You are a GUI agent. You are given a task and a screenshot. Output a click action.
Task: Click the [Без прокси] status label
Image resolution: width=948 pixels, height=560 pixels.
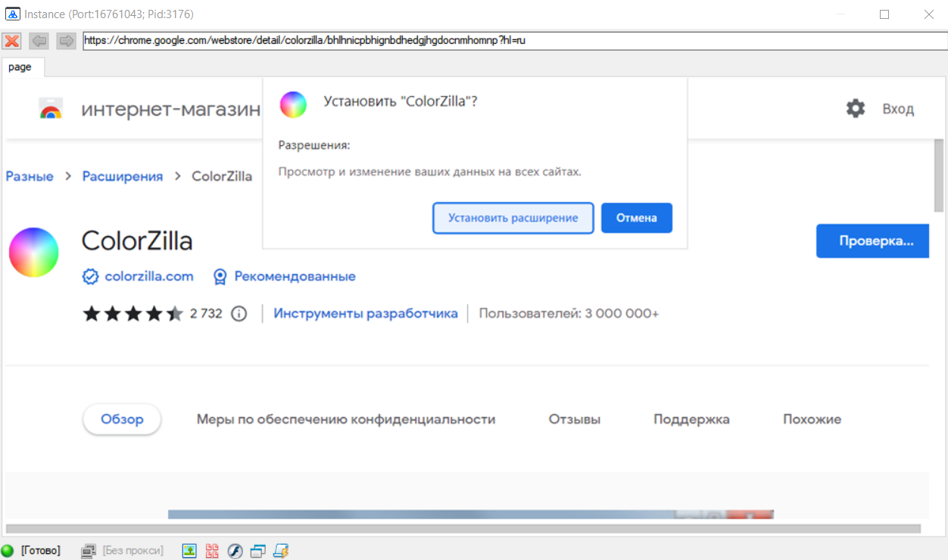point(133,551)
